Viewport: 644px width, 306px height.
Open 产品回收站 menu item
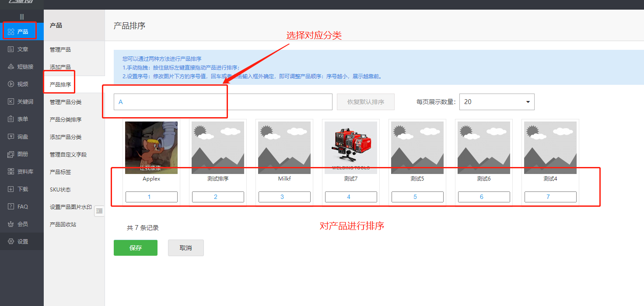coord(63,224)
